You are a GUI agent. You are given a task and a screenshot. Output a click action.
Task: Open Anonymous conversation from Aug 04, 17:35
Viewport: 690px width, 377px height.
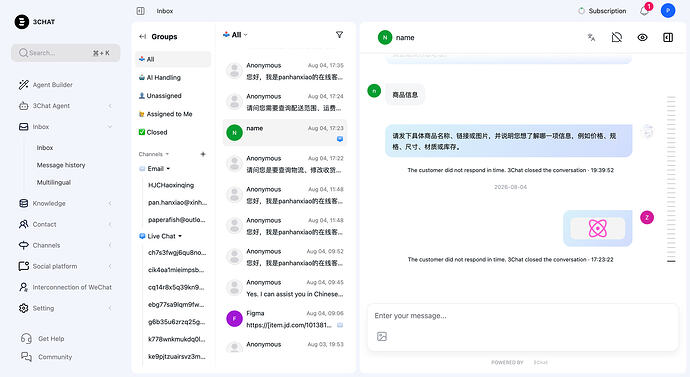click(x=285, y=71)
